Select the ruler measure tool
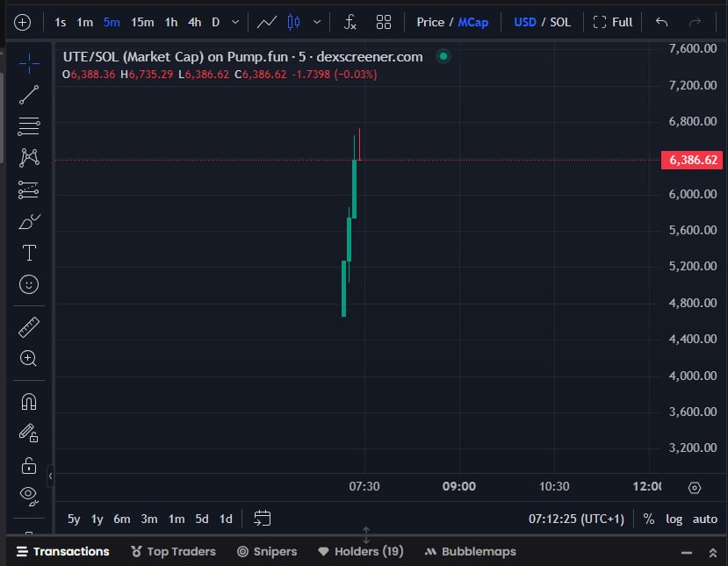This screenshot has width=728, height=566. pyautogui.click(x=29, y=327)
